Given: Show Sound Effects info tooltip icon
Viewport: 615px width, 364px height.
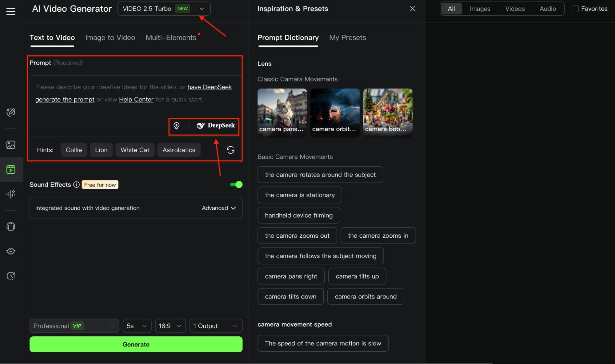Looking at the screenshot, I should (76, 184).
